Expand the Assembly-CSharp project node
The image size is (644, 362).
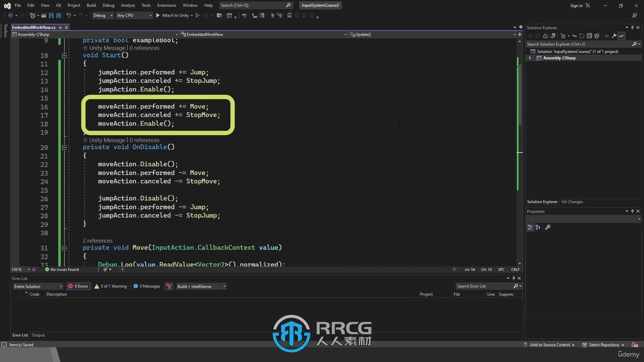point(530,58)
